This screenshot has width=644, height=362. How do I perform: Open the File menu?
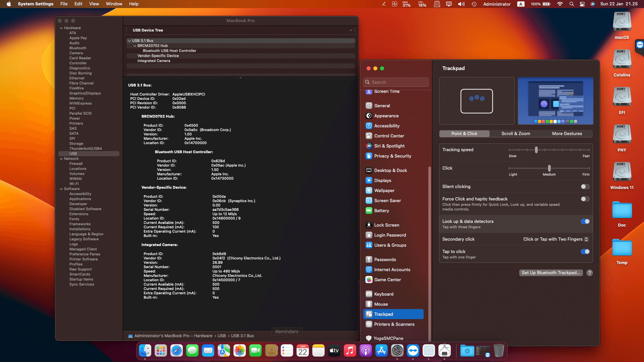(x=64, y=4)
